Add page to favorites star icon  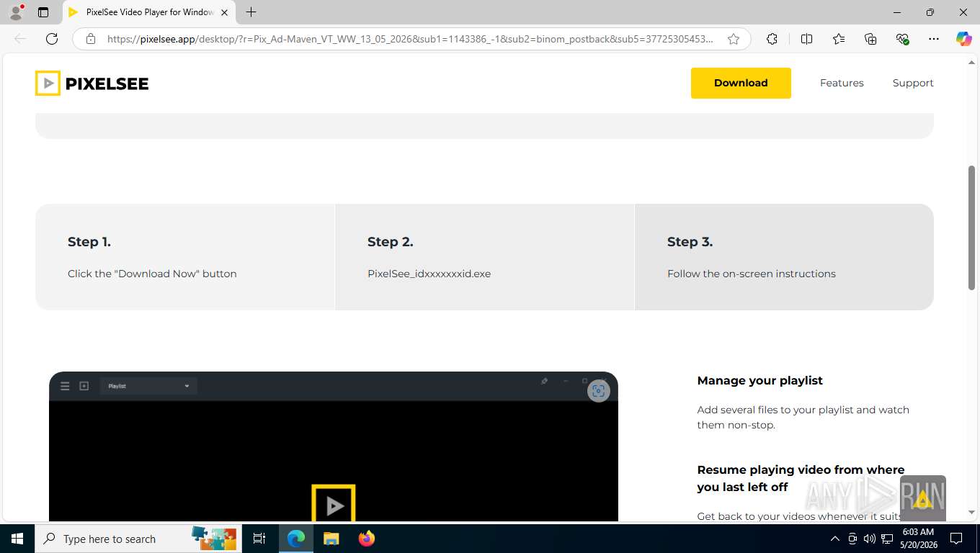coord(734,39)
